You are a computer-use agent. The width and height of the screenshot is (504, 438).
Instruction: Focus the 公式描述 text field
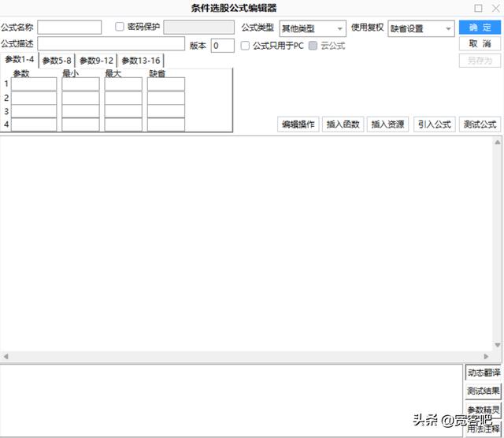click(x=111, y=44)
